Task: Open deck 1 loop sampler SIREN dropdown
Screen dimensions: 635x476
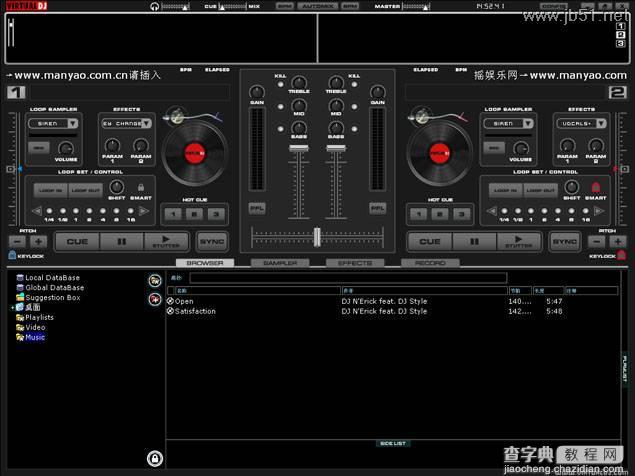Action: point(73,123)
